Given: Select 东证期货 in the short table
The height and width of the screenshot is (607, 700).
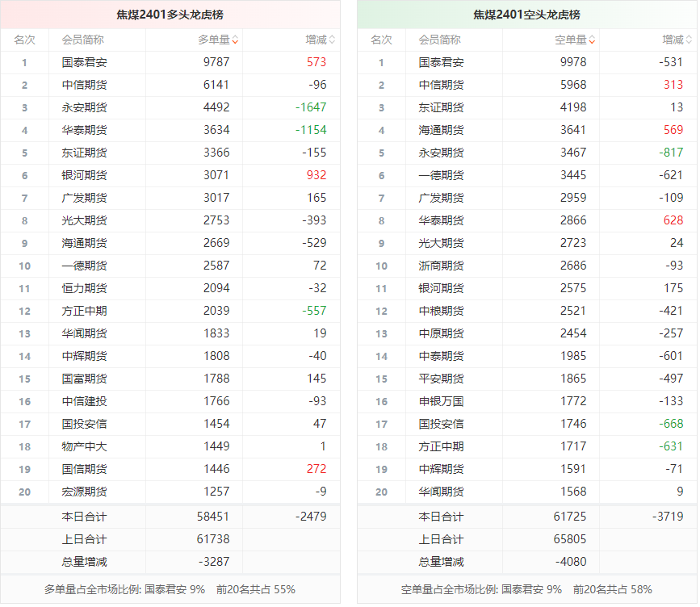Looking at the screenshot, I should (441, 107).
